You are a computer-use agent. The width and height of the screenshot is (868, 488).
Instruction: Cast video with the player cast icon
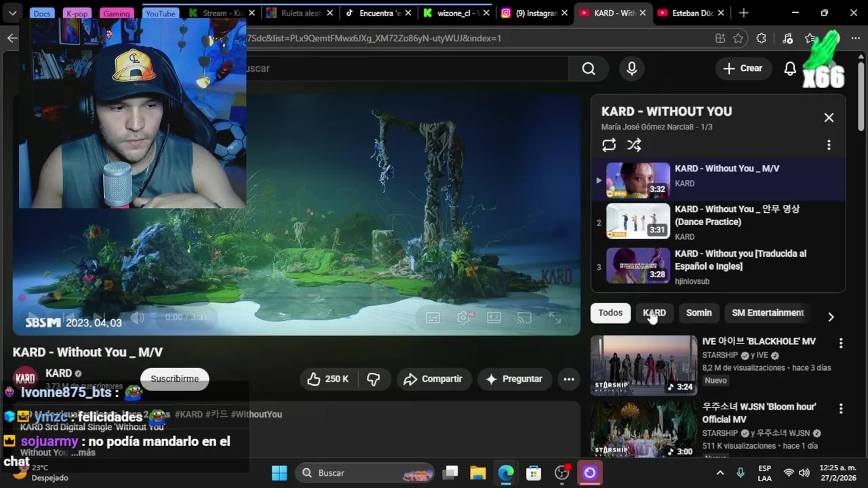tap(524, 318)
